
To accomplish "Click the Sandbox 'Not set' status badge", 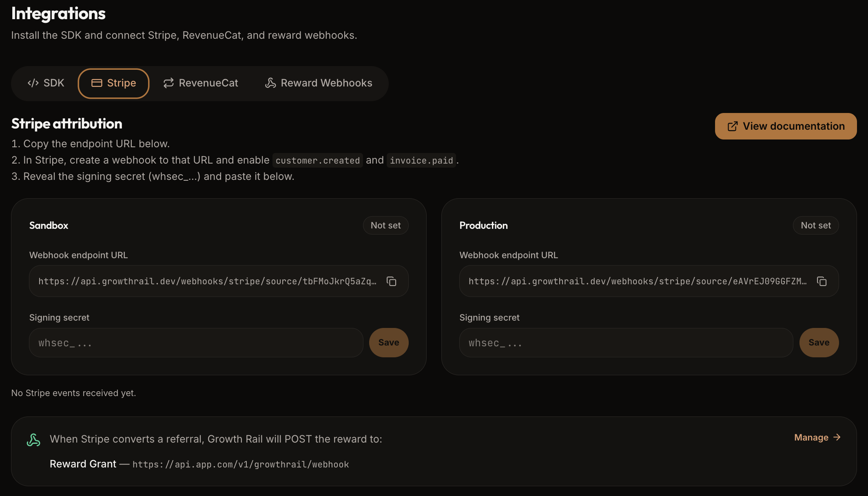I will pyautogui.click(x=385, y=226).
